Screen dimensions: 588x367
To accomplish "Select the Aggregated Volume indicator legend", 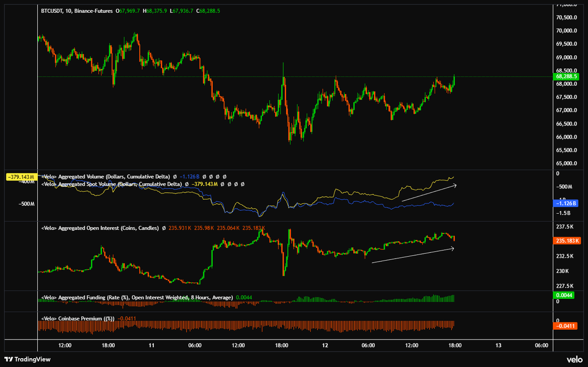I will tap(106, 176).
